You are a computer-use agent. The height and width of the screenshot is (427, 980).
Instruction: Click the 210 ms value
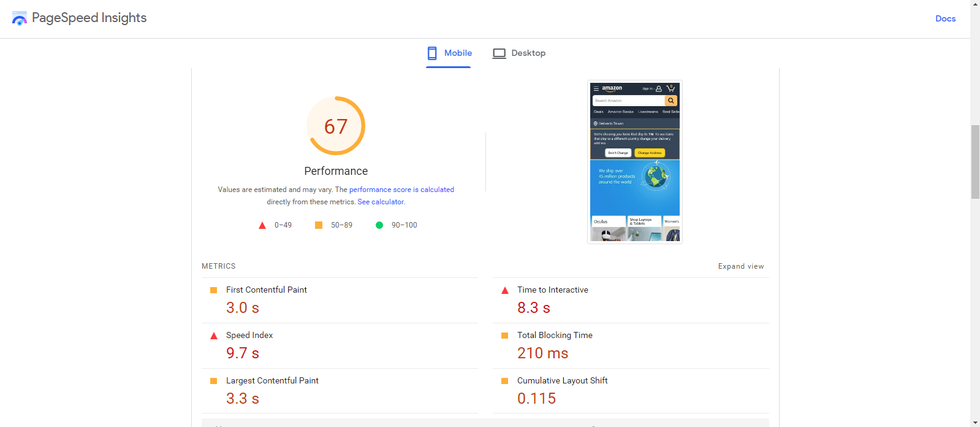(543, 353)
